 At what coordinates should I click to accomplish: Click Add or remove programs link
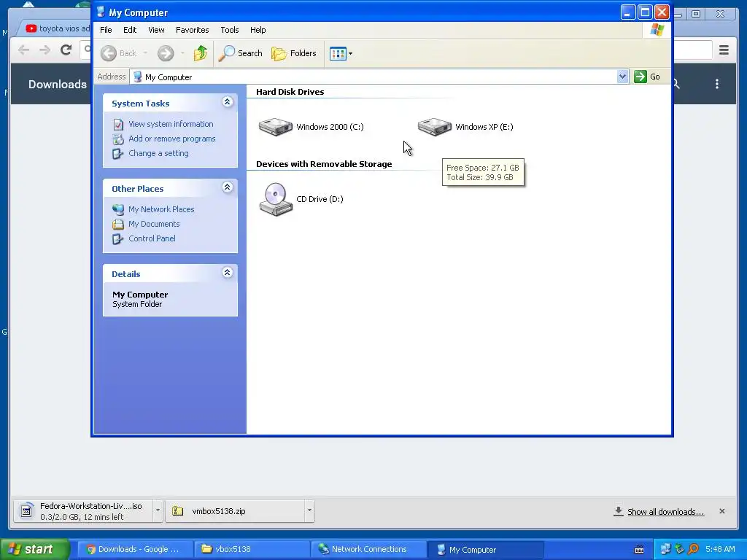tap(172, 139)
